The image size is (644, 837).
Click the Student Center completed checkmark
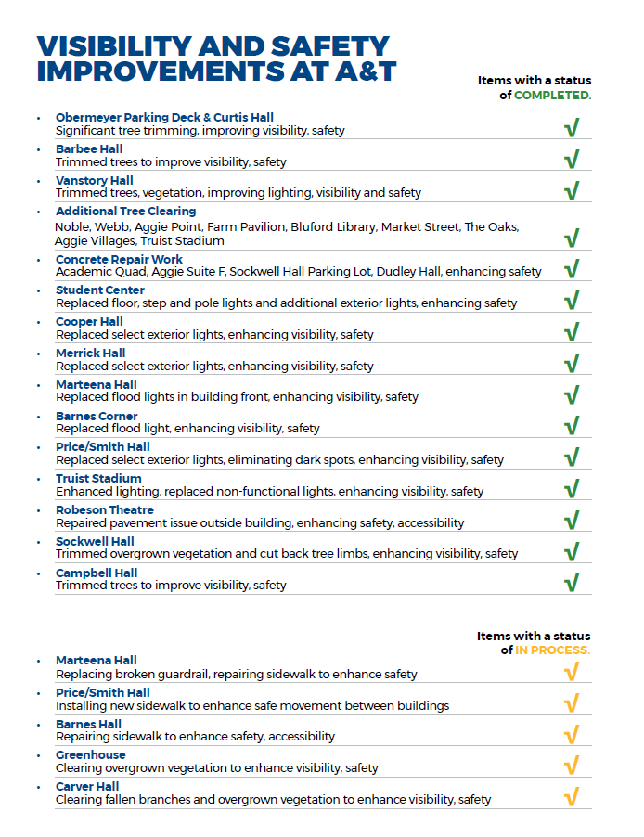[572, 301]
